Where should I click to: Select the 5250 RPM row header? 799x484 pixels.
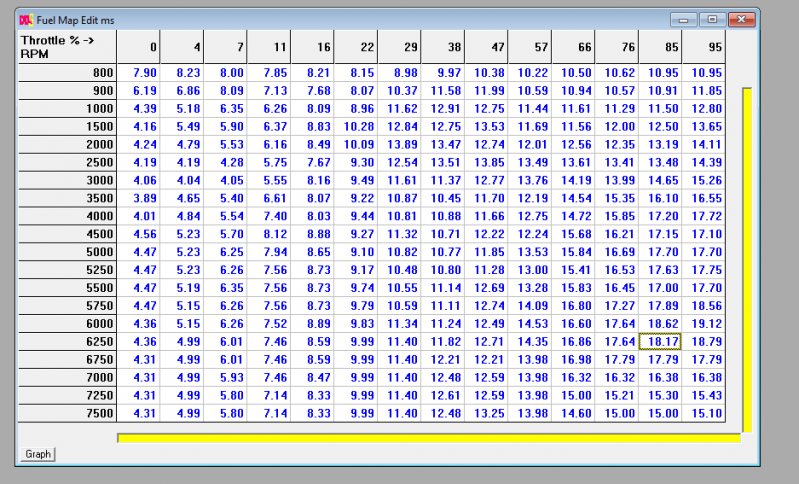(x=68, y=270)
